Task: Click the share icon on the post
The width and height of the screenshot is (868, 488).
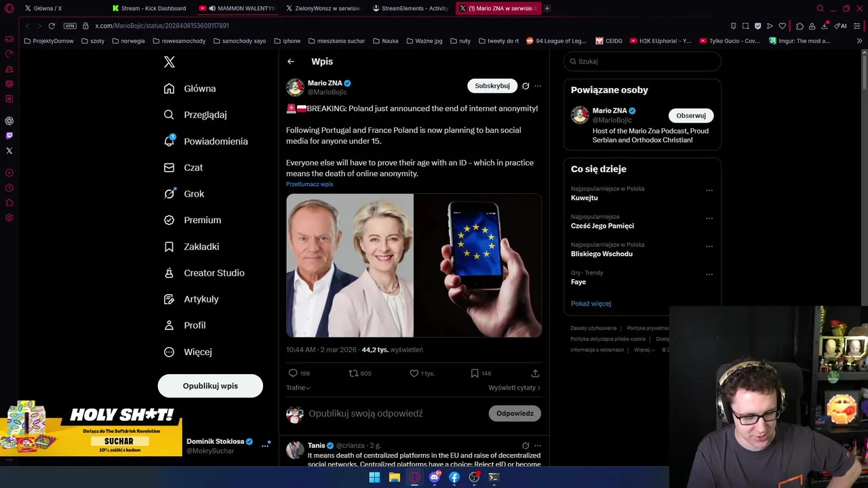Action: coord(535,373)
